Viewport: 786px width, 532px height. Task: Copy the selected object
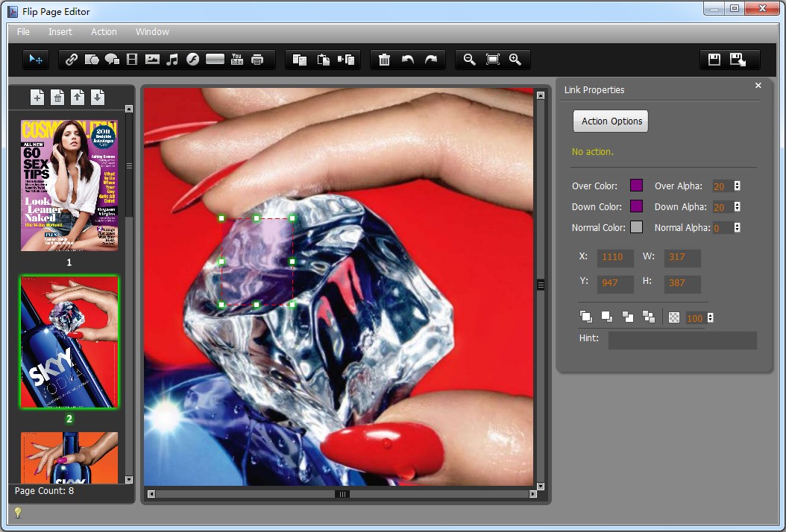coord(300,60)
